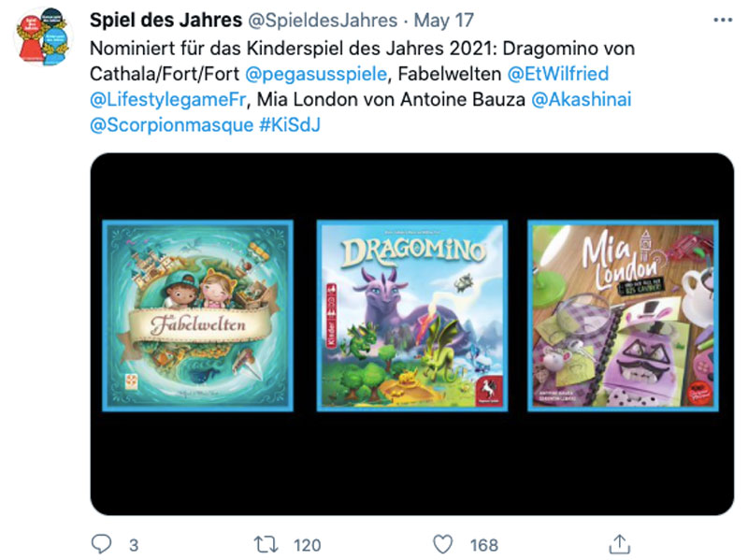748x560 pixels.
Task: Open the @SpieldesJahres handle
Action: click(323, 21)
